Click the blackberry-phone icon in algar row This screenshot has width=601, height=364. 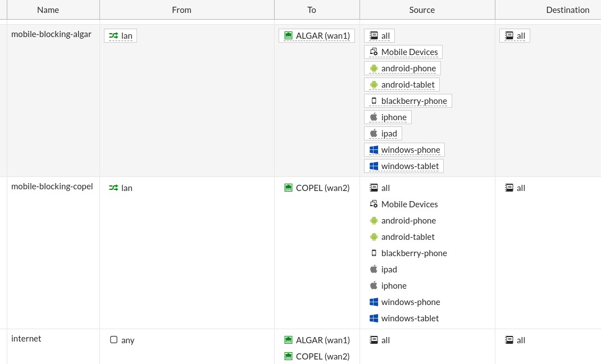point(374,101)
